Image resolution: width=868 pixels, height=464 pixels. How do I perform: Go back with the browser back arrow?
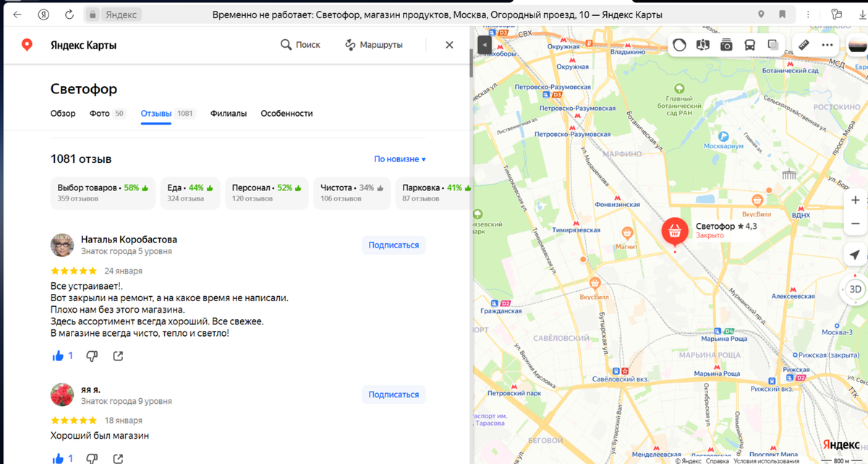pyautogui.click(x=17, y=14)
